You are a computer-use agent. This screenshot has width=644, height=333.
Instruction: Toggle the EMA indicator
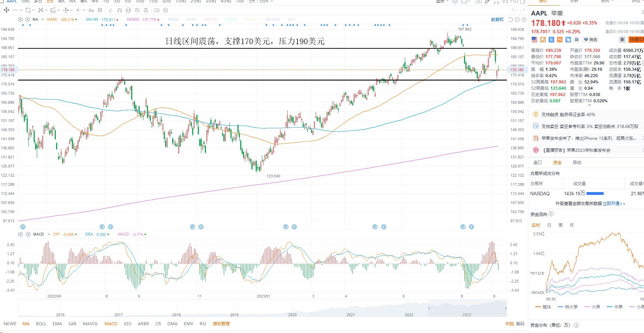pyautogui.click(x=57, y=324)
